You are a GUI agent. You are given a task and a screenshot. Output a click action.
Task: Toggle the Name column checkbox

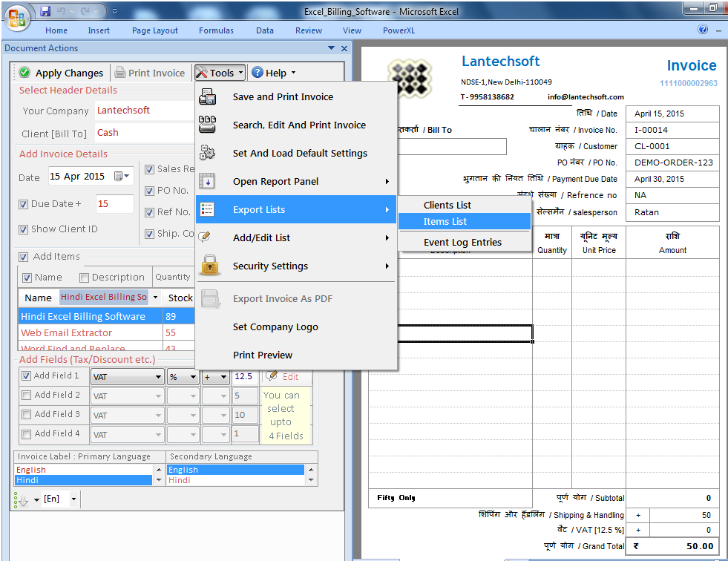[27, 278]
